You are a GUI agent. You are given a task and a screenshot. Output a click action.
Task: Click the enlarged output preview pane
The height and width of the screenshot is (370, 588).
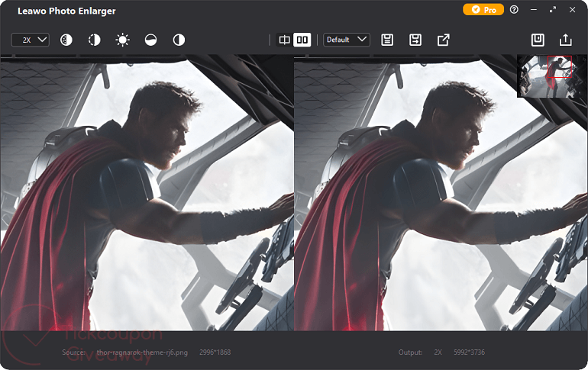point(441,192)
